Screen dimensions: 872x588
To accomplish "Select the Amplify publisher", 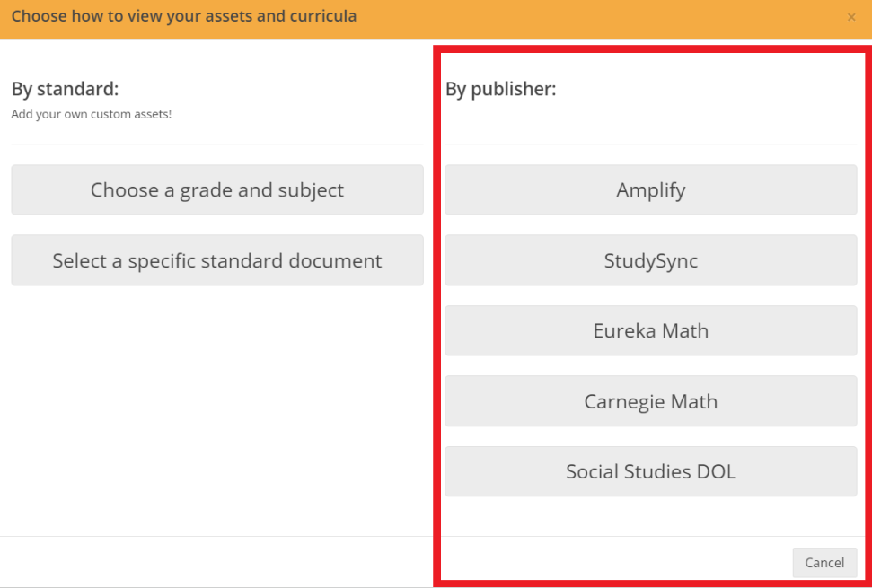I will click(650, 189).
